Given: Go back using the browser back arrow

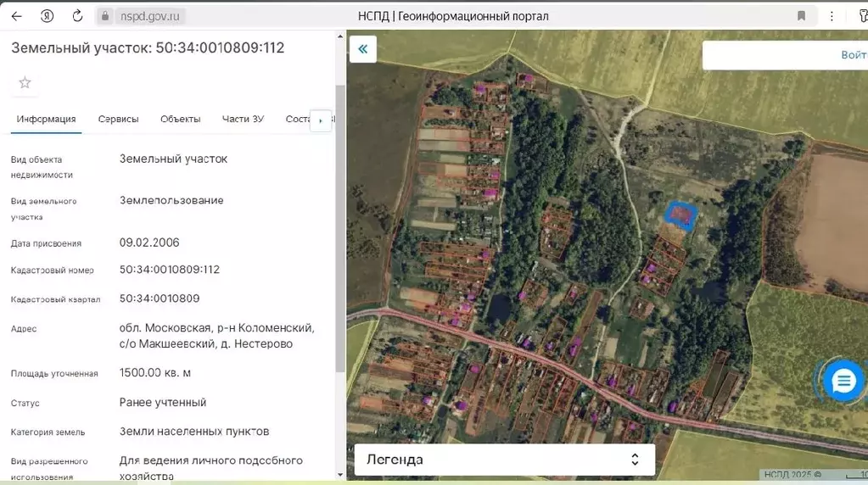Looking at the screenshot, I should pos(17,16).
